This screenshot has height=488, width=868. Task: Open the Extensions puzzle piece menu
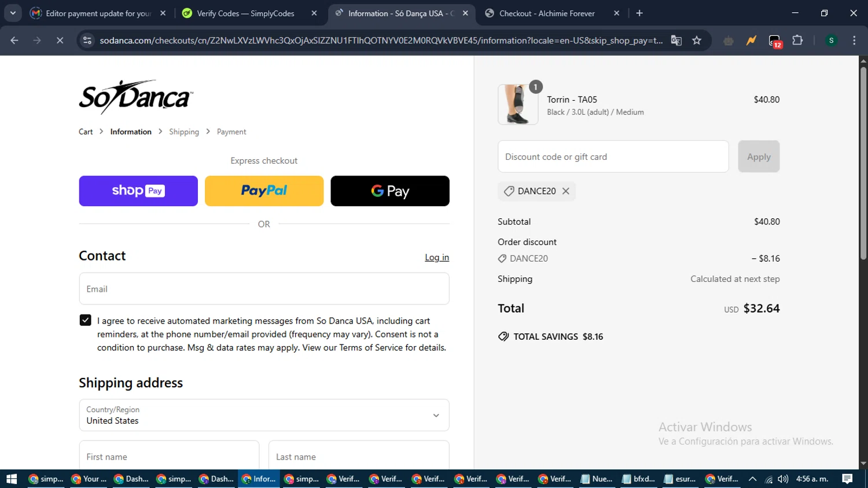(797, 40)
